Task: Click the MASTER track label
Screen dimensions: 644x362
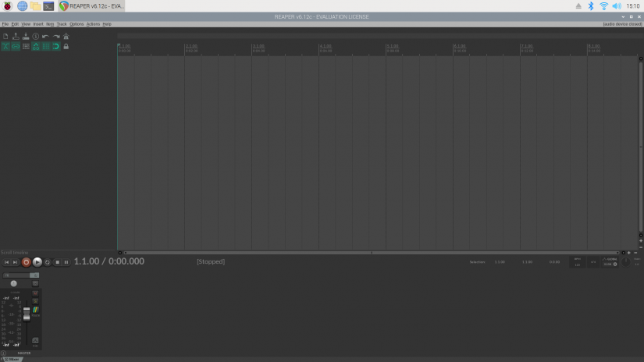Action: (x=24, y=353)
